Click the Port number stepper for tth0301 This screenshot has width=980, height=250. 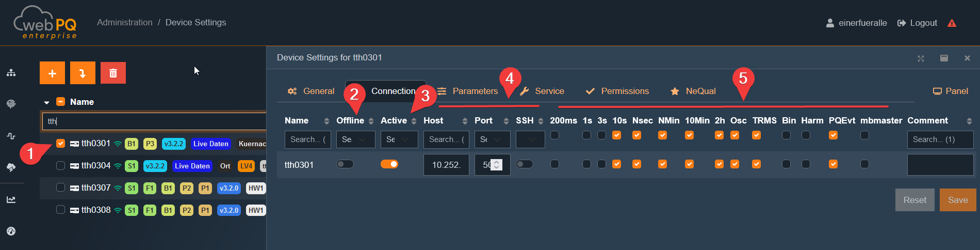coord(496,165)
